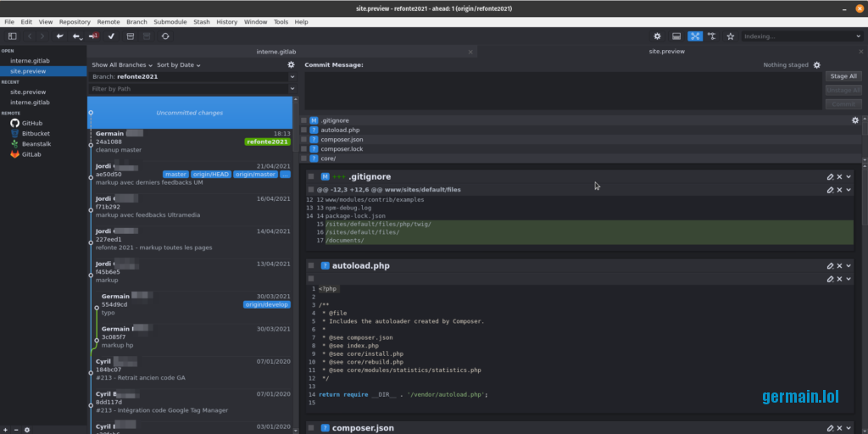Viewport: 868px width, 434px height.
Task: Click the Push icon with red badge
Action: (93, 36)
